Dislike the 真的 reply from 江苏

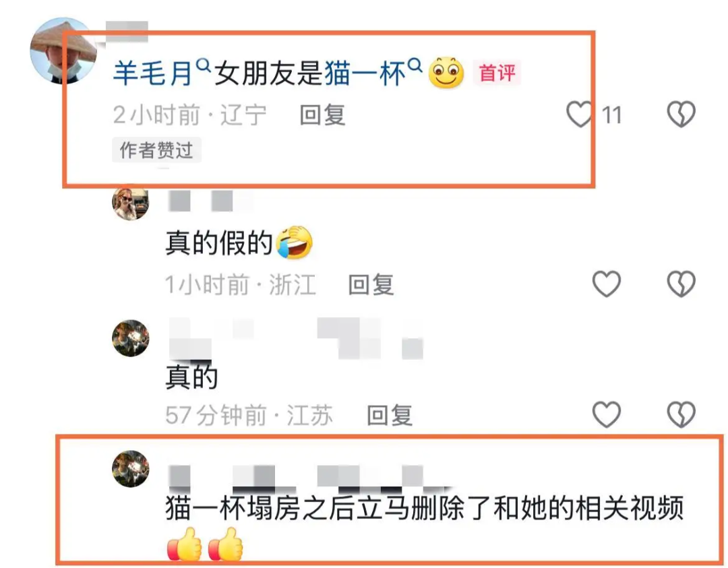click(x=681, y=414)
